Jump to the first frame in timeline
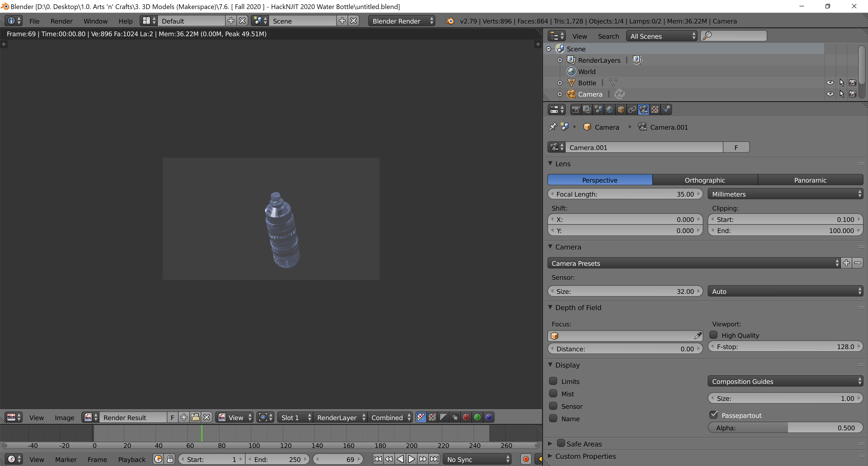The height and width of the screenshot is (466, 868). pos(377,459)
